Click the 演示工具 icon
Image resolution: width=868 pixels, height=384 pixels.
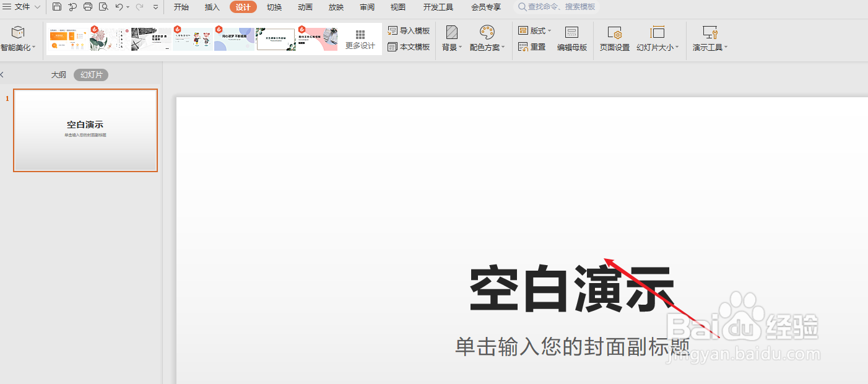pyautogui.click(x=710, y=32)
